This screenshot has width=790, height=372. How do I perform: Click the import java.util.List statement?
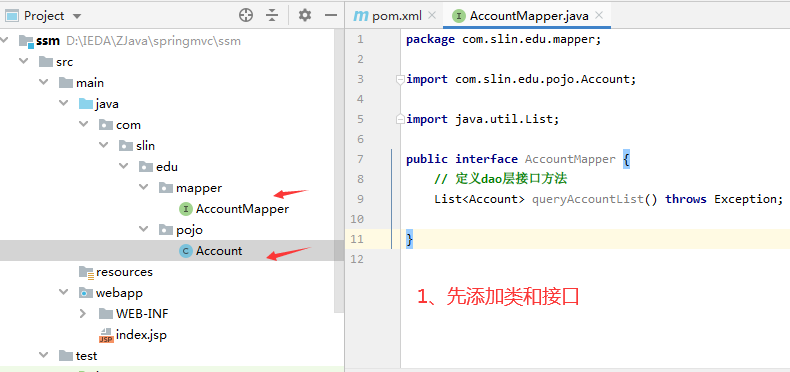[x=483, y=119]
